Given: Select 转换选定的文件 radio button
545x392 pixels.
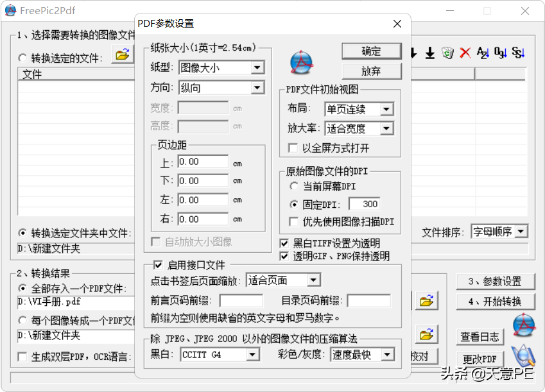Looking at the screenshot, I should tap(22, 58).
